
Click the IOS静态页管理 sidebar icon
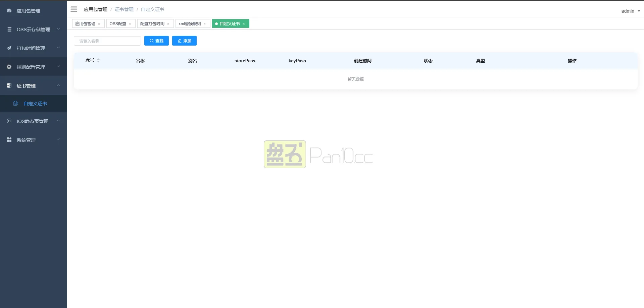coord(9,121)
